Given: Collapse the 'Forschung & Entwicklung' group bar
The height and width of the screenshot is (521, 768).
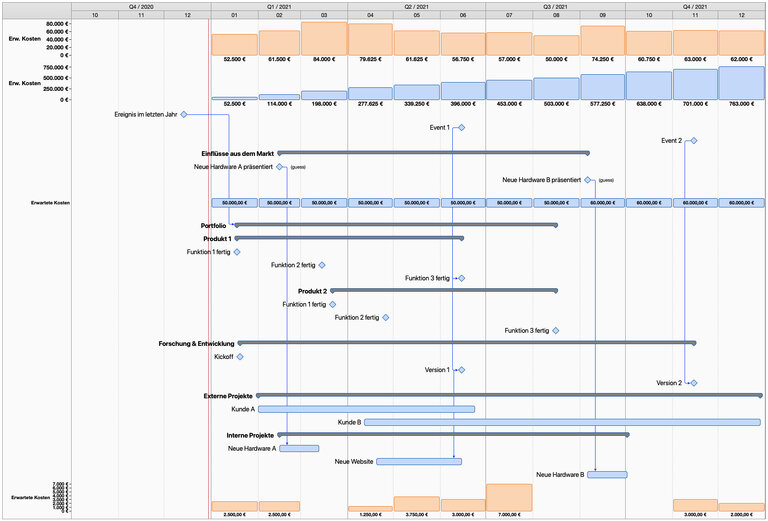Looking at the screenshot, I should pos(466,343).
